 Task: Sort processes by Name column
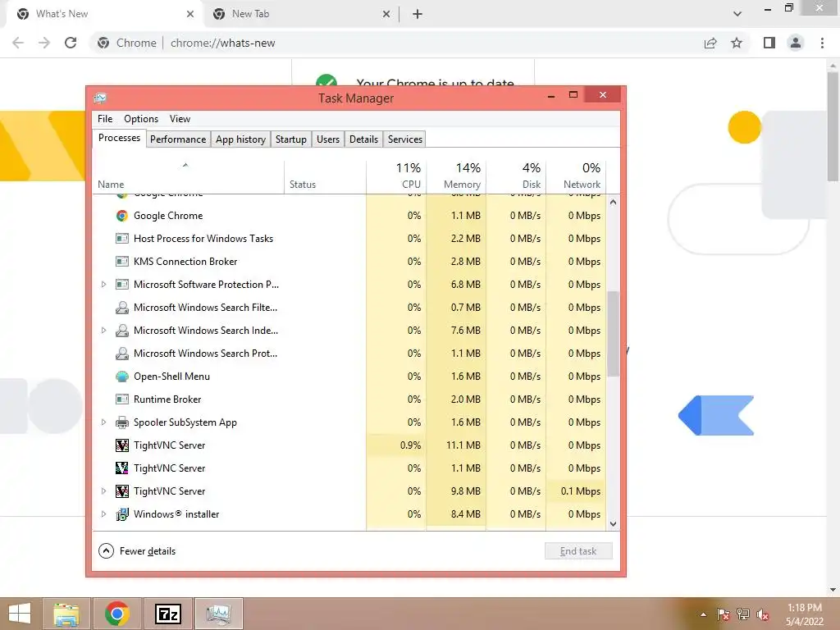[189, 177]
